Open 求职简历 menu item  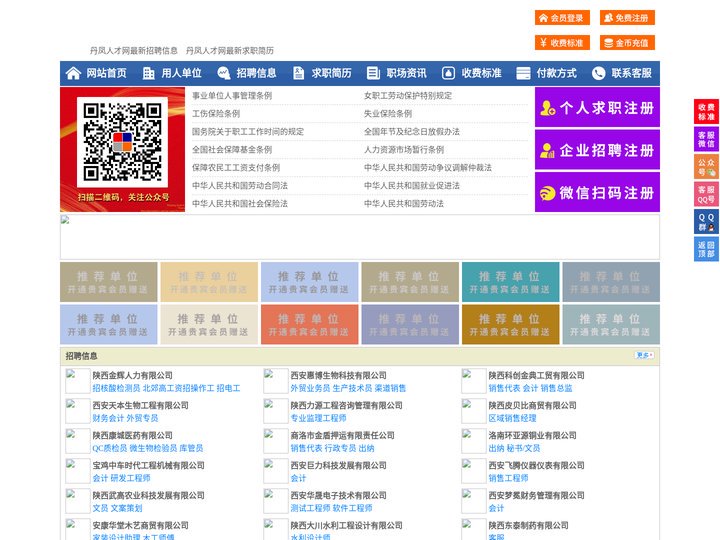pos(332,73)
